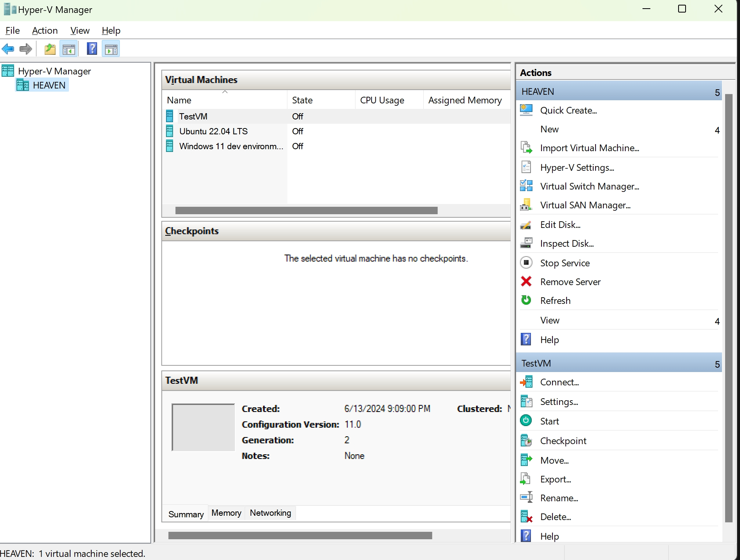
Task: Collapse the TestVM actions section header
Action: tap(619, 363)
